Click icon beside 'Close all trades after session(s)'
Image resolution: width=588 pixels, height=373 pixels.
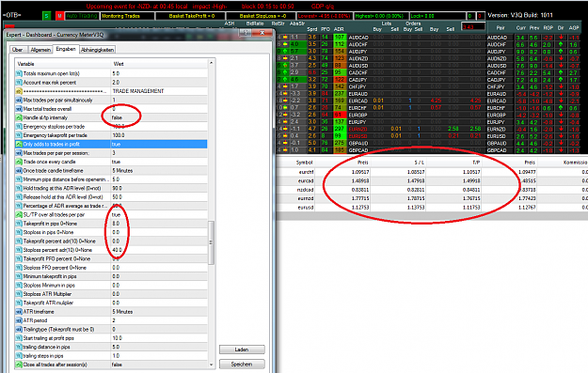coord(19,365)
